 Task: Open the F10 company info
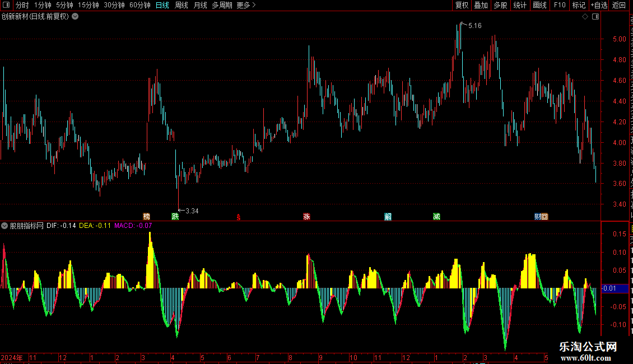coord(560,5)
